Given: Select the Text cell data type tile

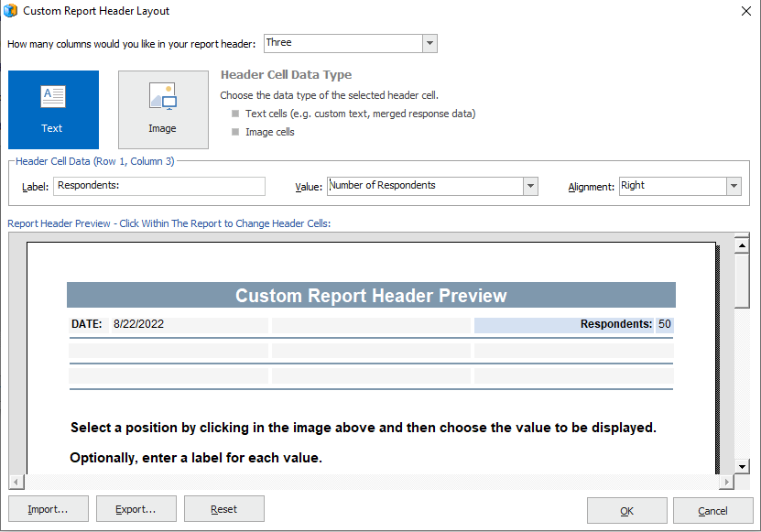Looking at the screenshot, I should click(x=53, y=110).
